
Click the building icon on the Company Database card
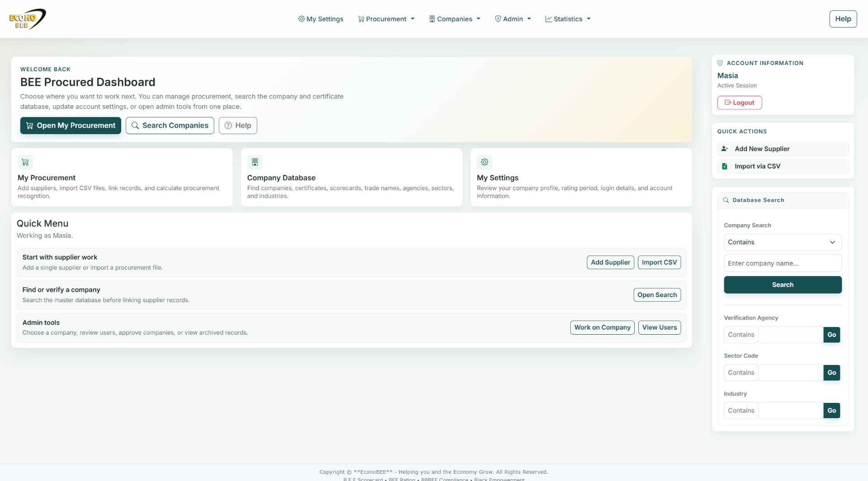click(x=255, y=162)
